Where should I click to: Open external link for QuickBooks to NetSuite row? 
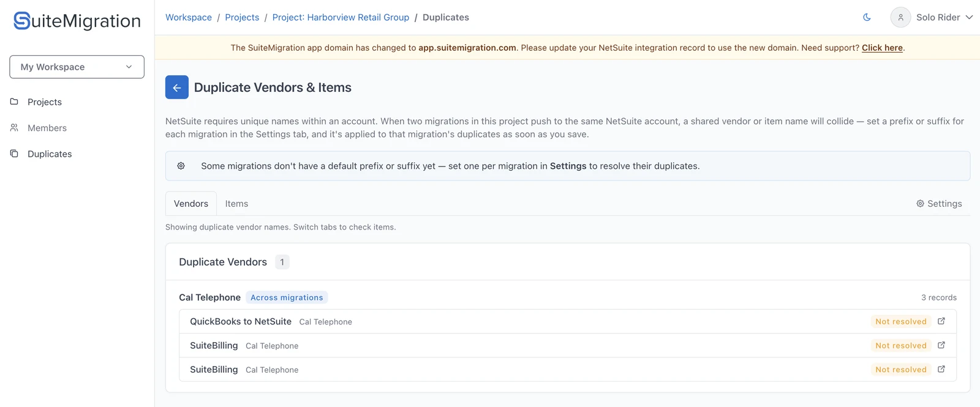(x=941, y=321)
